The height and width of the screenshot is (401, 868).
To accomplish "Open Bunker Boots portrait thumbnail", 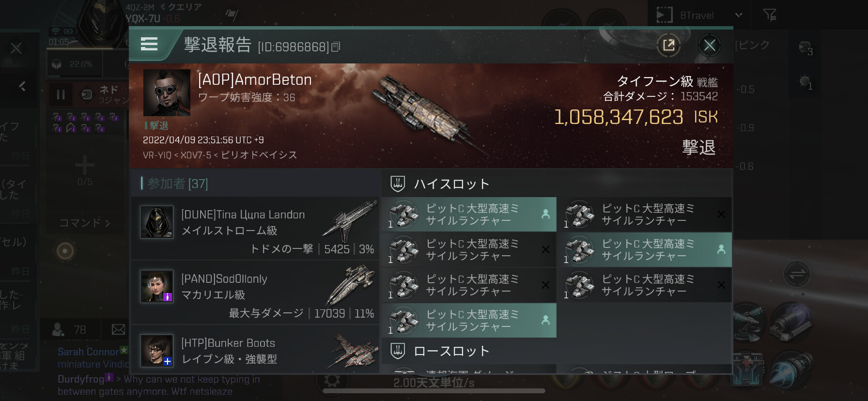I will tap(156, 350).
